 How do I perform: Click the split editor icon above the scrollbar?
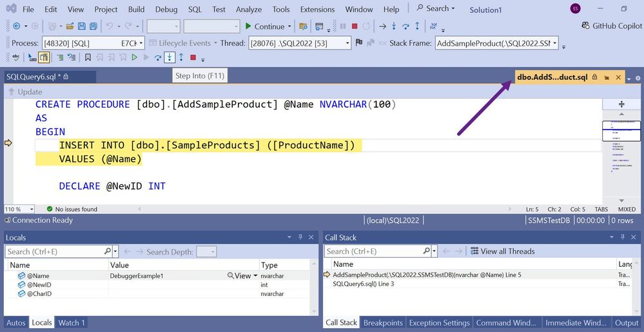coord(621,104)
